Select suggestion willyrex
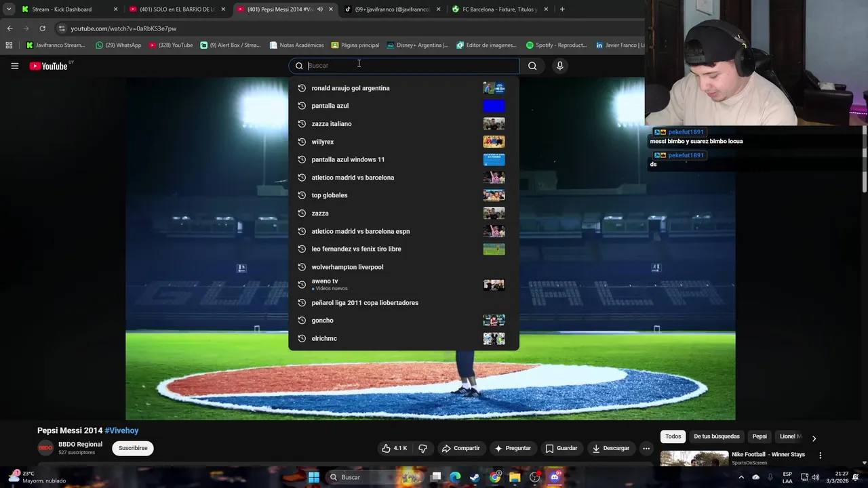This screenshot has width=868, height=488. click(403, 142)
